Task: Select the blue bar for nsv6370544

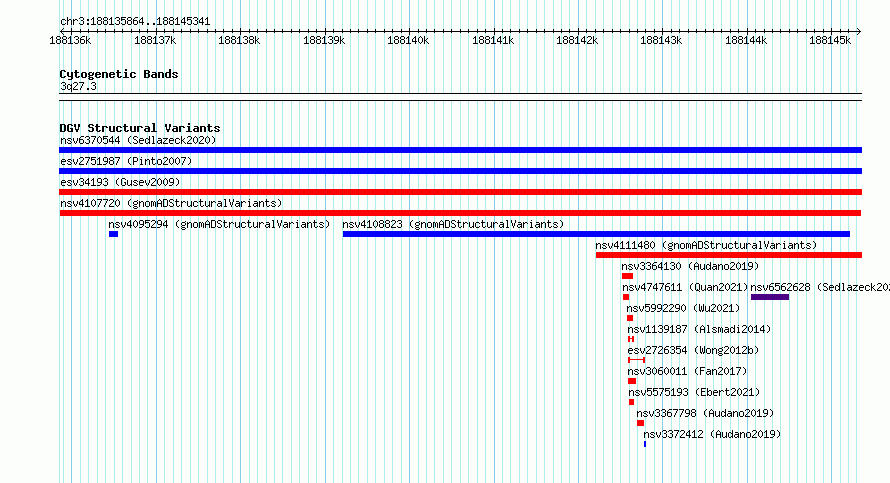Action: [x=460, y=150]
